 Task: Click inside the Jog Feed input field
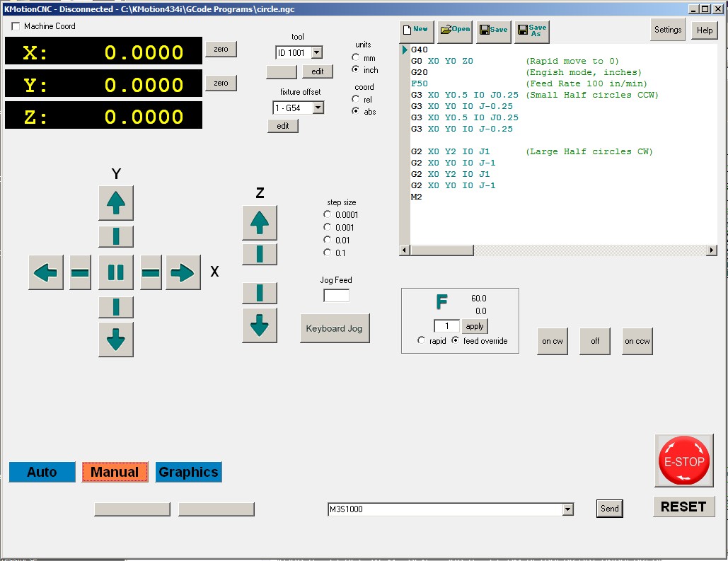coord(336,296)
